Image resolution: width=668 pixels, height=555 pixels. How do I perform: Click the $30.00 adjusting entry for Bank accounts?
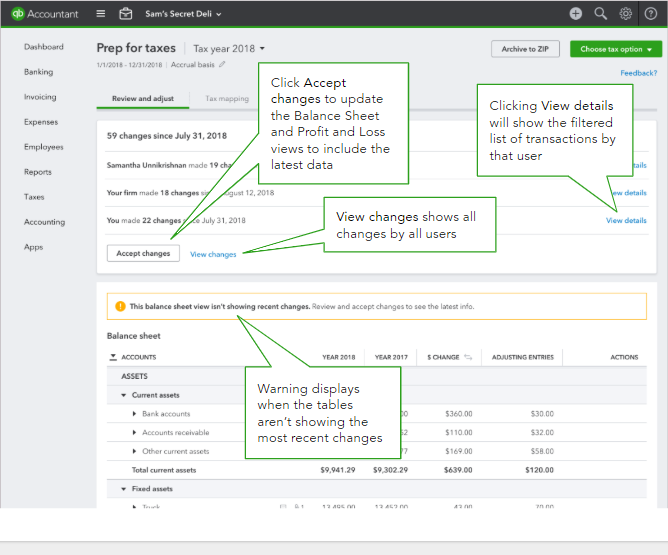[542, 414]
